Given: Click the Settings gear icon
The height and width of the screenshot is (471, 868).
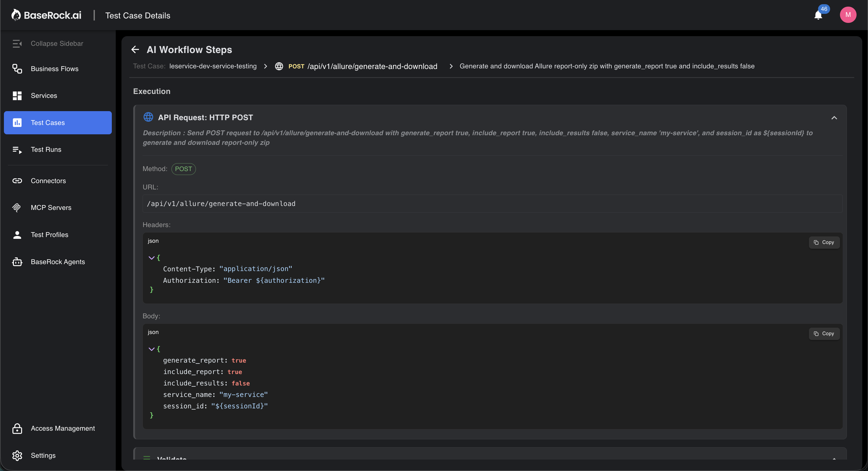Looking at the screenshot, I should coord(17,455).
